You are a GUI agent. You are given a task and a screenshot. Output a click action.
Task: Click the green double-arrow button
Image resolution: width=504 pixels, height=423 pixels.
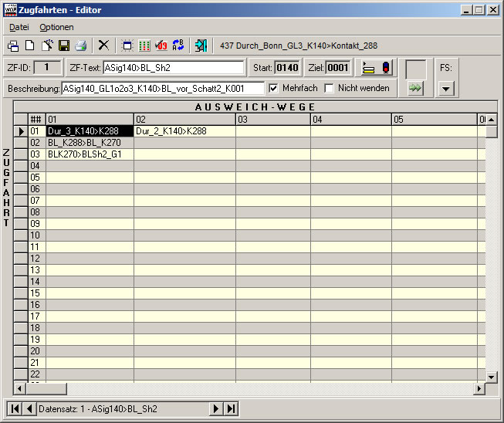pyautogui.click(x=415, y=88)
